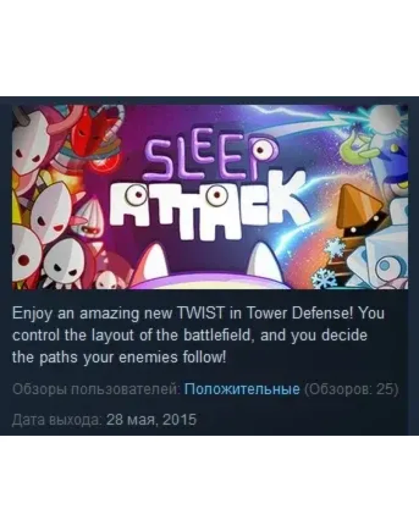Click the line 'control the layout of the battlefield'
419x532 pixels.
click(190, 335)
